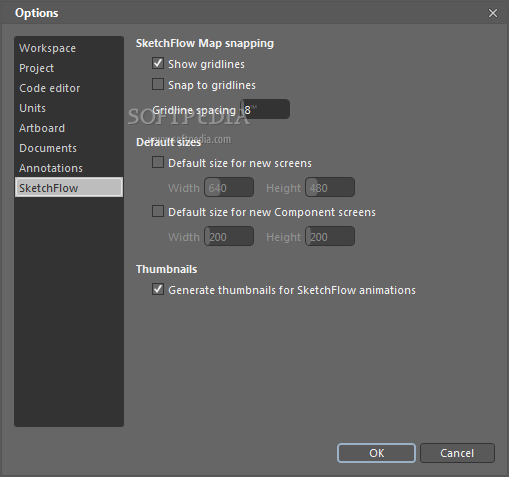Confirm the options with OK

pyautogui.click(x=376, y=453)
